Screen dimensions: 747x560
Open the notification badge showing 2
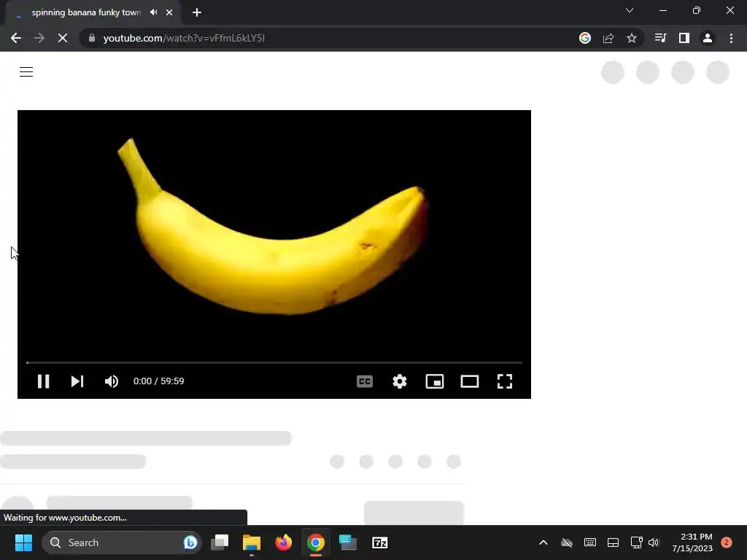pyautogui.click(x=727, y=542)
